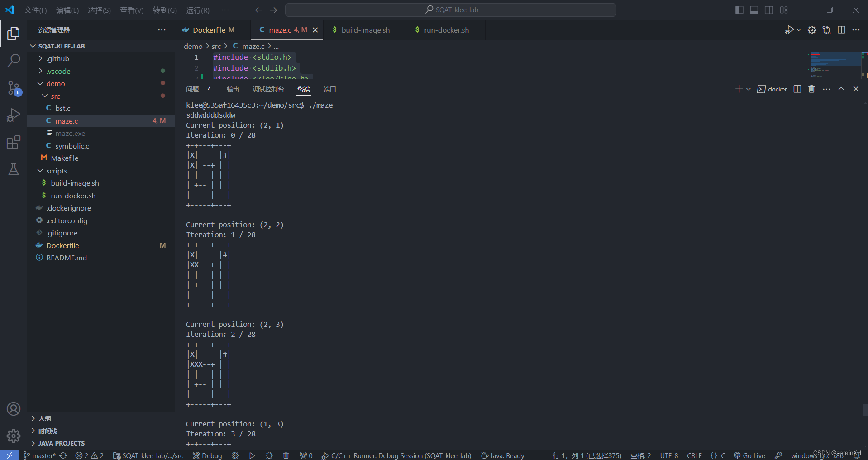Open the Explorer view in activity bar
This screenshot has width=868, height=460.
[x=14, y=33]
